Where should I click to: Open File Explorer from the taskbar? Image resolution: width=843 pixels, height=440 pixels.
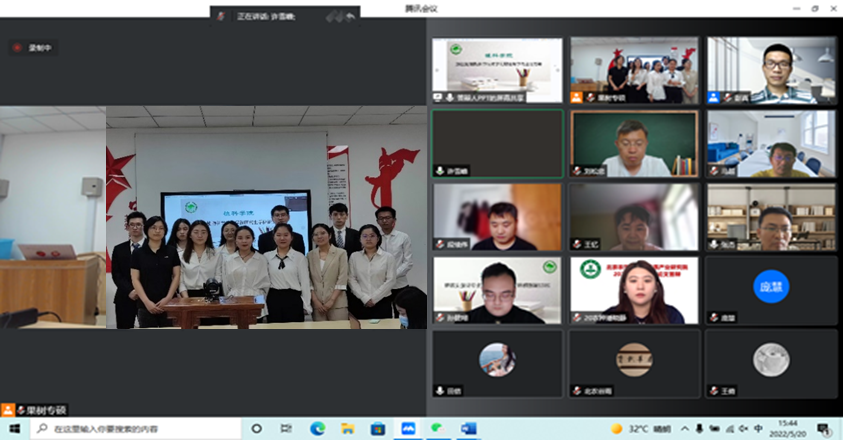(x=347, y=428)
